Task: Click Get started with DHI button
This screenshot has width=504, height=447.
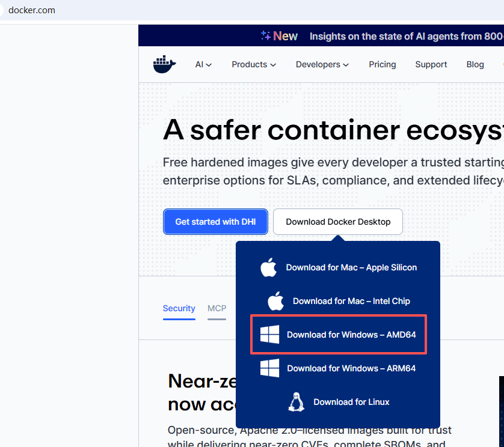Action: [215, 222]
